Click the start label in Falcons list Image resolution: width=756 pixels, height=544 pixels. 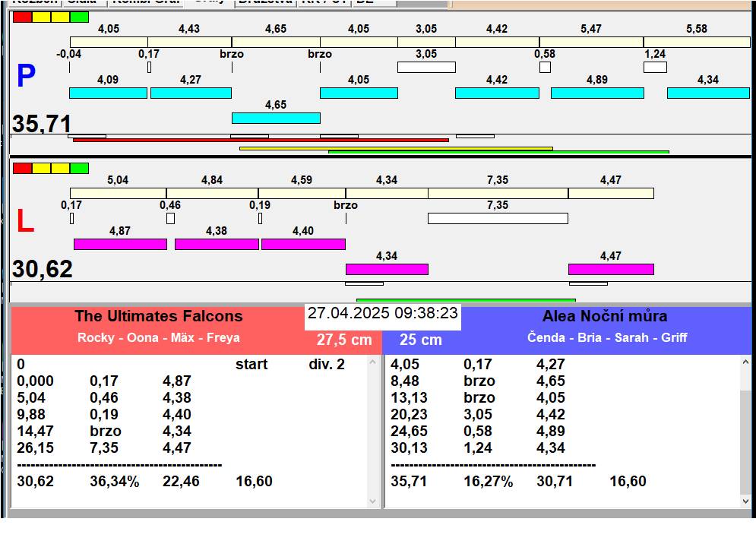coord(251,365)
